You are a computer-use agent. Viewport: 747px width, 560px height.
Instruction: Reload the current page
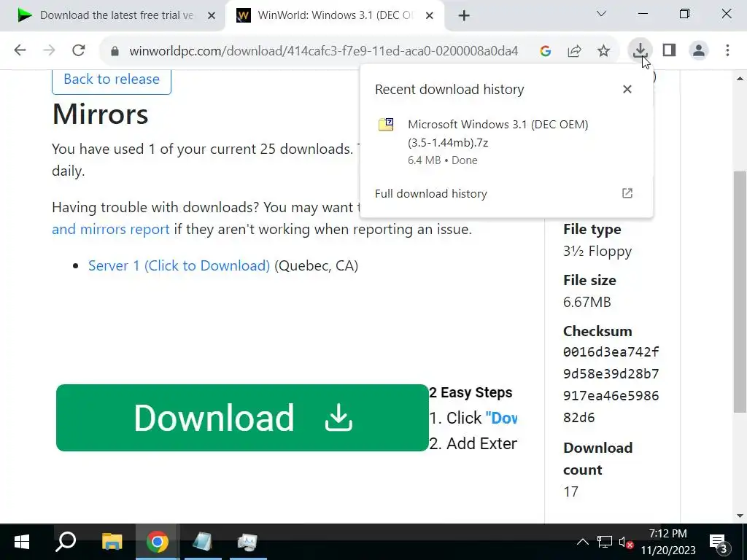[x=79, y=50]
